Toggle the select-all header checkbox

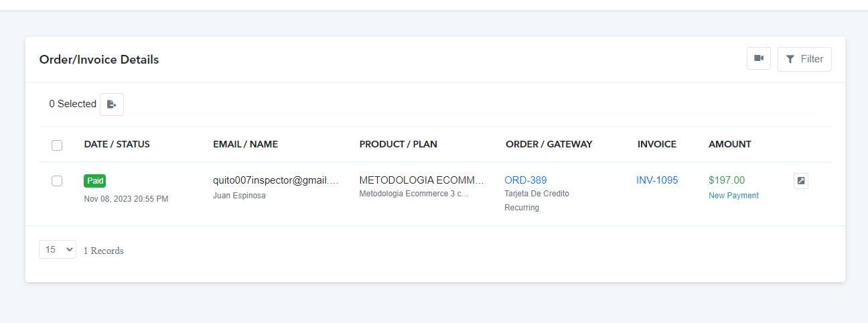coord(57,145)
